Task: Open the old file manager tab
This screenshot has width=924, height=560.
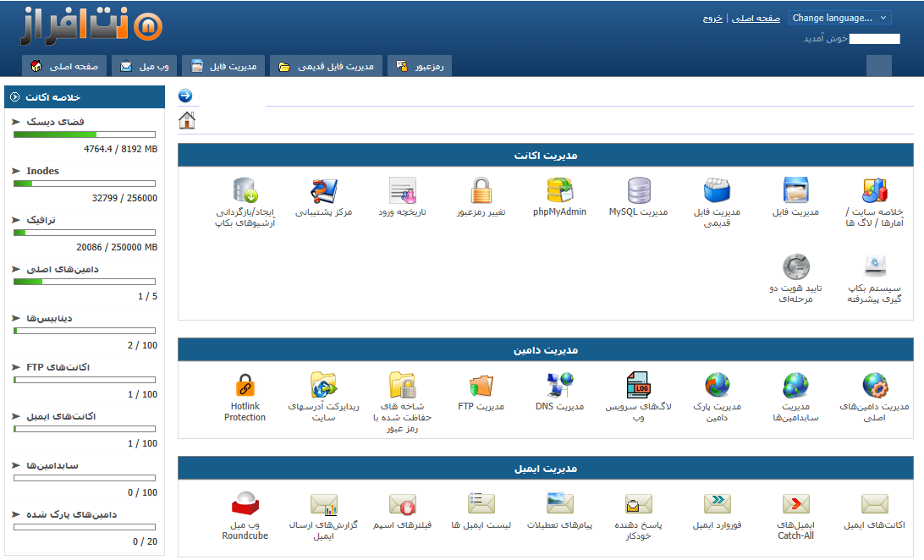Action: click(x=326, y=66)
